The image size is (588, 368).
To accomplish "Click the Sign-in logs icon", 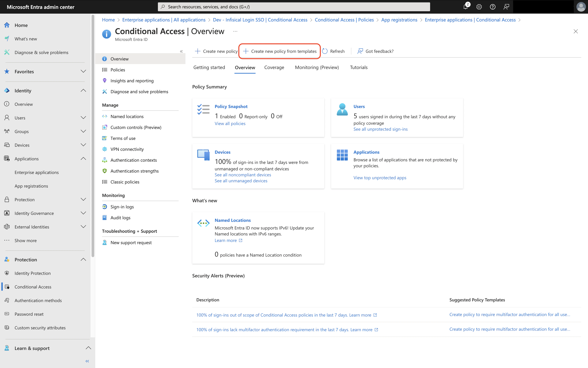I will coord(104,207).
